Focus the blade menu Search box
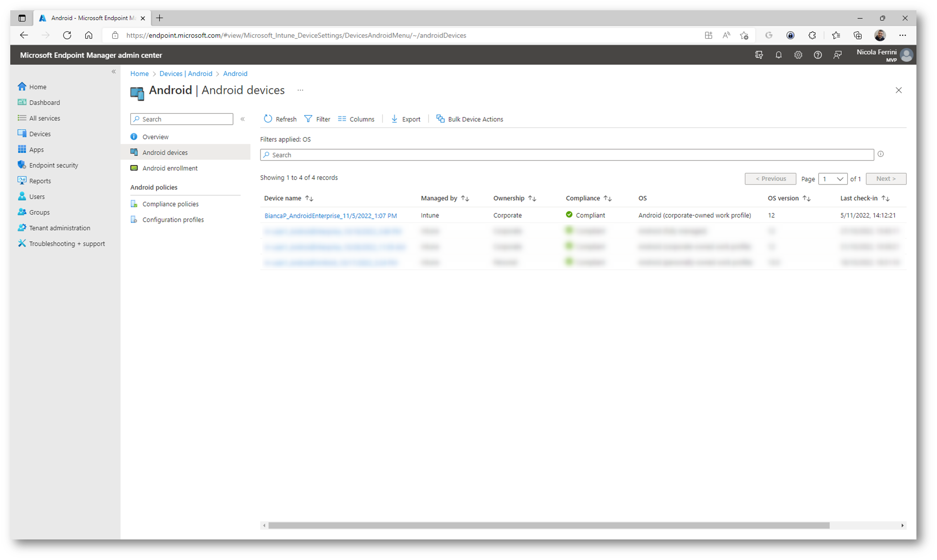 (182, 119)
